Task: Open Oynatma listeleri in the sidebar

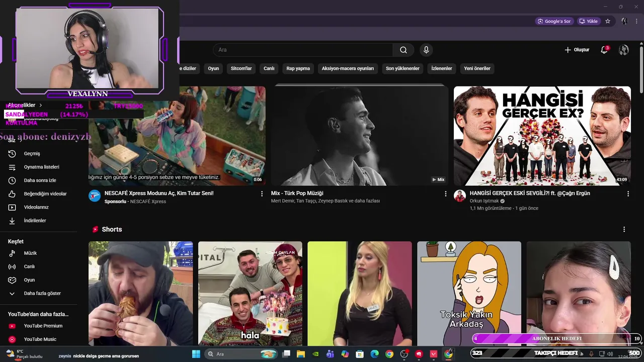Action: click(39, 167)
